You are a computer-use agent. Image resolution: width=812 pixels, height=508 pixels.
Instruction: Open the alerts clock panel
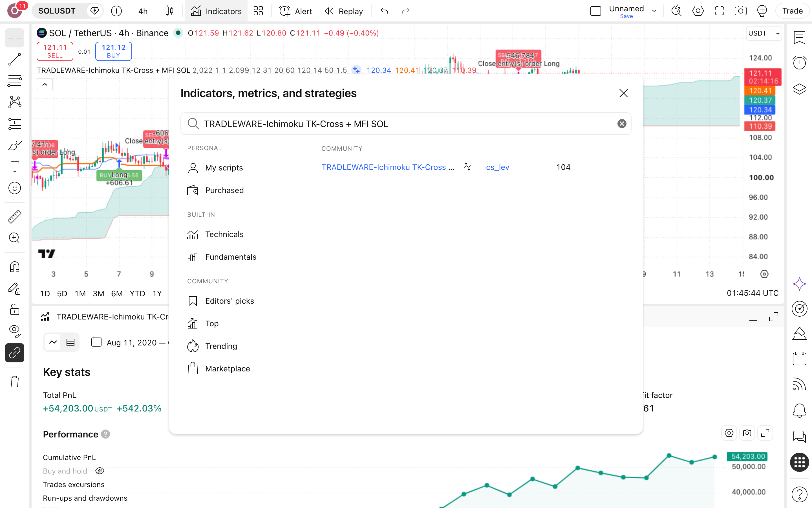(800, 63)
